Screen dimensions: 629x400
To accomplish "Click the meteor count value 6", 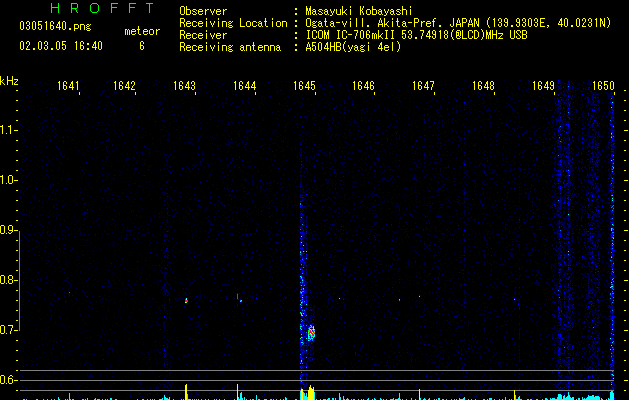I will [142, 46].
